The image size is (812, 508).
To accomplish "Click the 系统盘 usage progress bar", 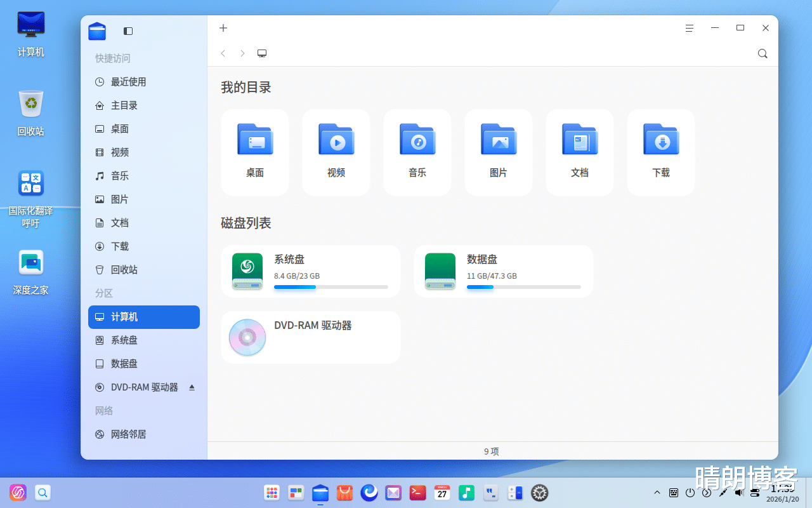I will [331, 287].
